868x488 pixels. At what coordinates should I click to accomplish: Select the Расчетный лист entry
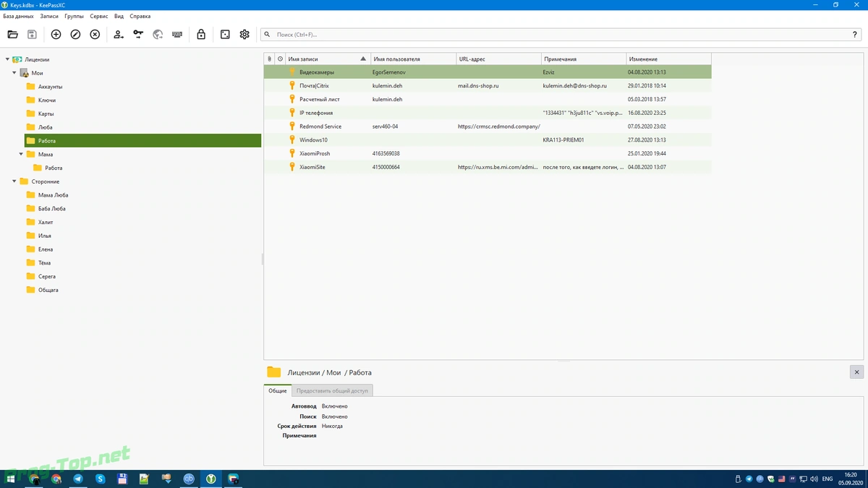[x=488, y=99]
